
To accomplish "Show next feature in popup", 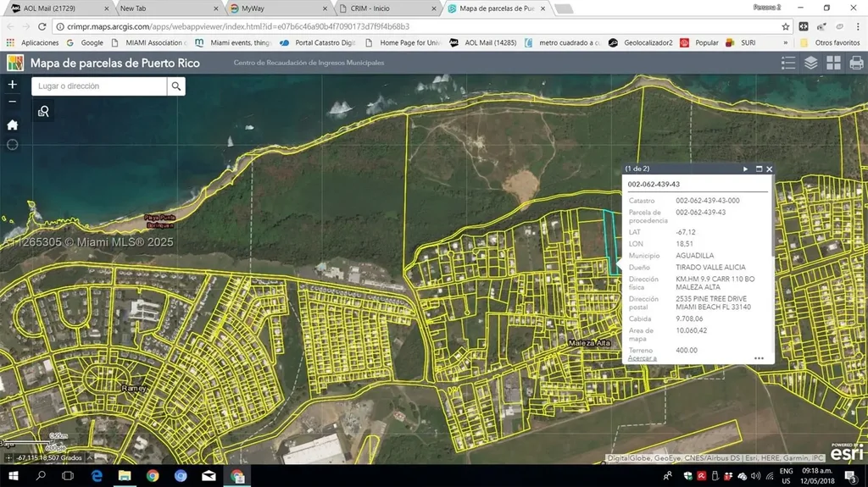I will click(x=745, y=169).
